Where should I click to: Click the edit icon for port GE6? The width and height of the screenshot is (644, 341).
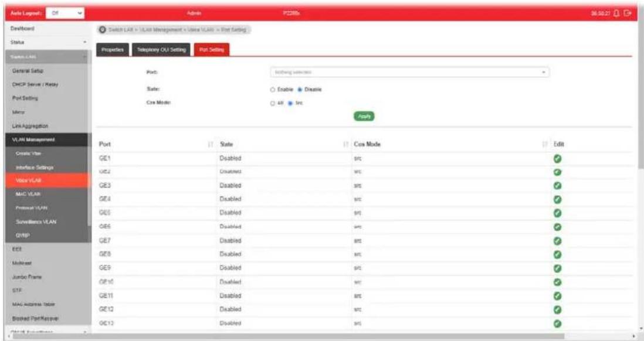click(x=557, y=227)
